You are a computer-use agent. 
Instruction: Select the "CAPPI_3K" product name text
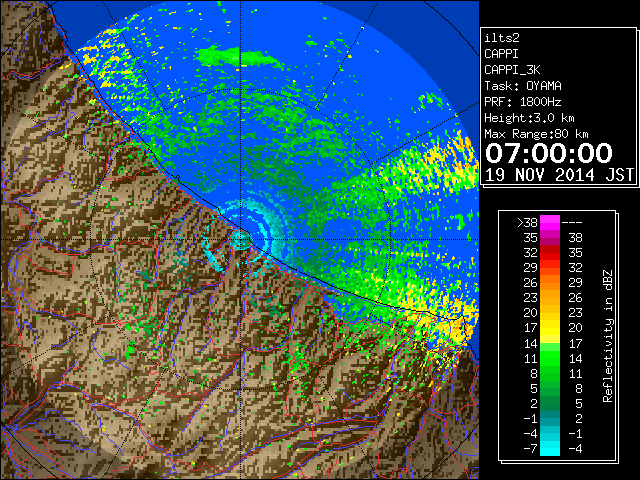pos(512,70)
